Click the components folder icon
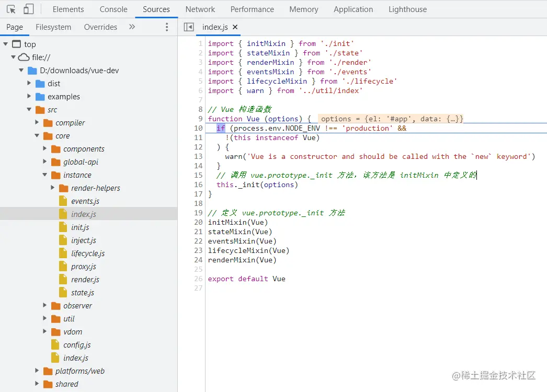This screenshot has width=547, height=392. pyautogui.click(x=56, y=149)
